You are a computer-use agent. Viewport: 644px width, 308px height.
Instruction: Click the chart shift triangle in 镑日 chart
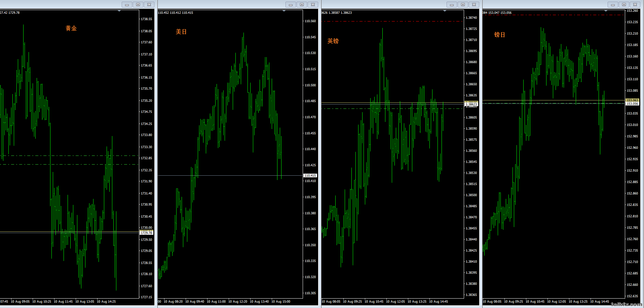606,11
